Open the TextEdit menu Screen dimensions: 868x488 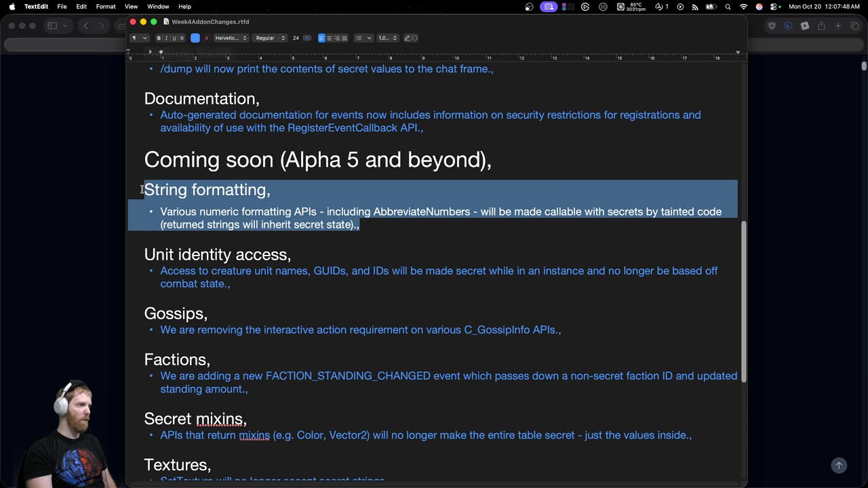click(x=36, y=6)
